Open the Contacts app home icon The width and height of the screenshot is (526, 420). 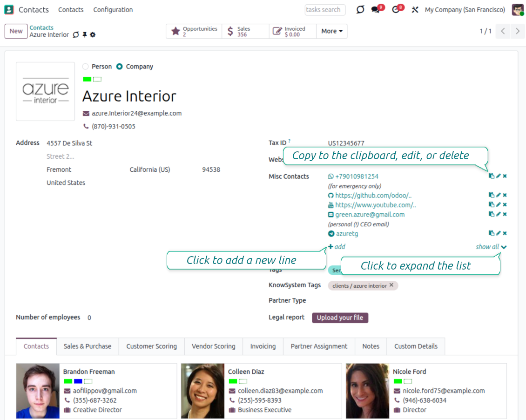point(9,9)
